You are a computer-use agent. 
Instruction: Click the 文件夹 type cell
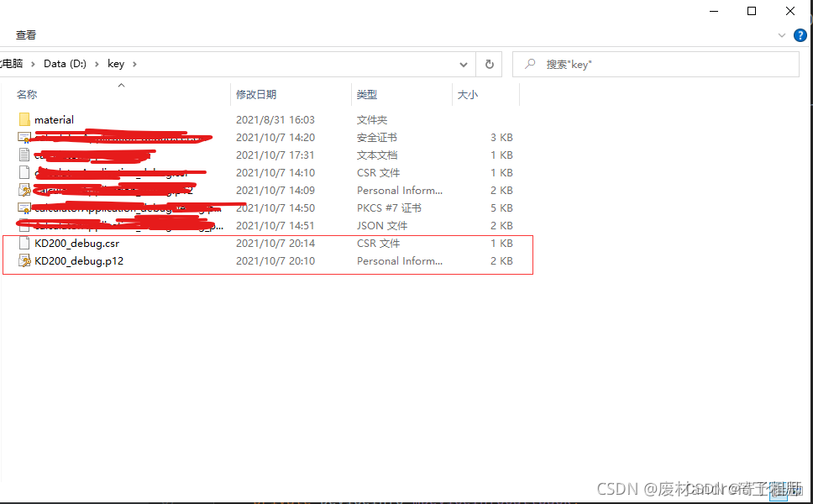pyautogui.click(x=372, y=120)
